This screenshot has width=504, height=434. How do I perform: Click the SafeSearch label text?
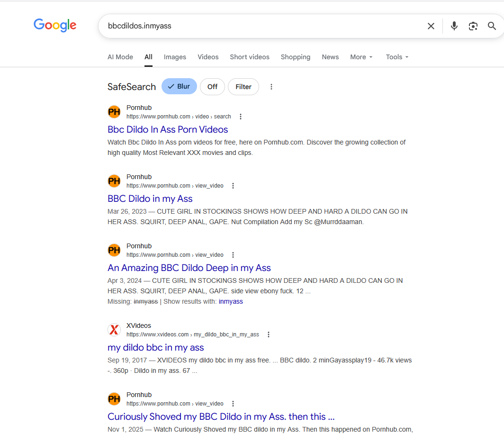point(132,87)
